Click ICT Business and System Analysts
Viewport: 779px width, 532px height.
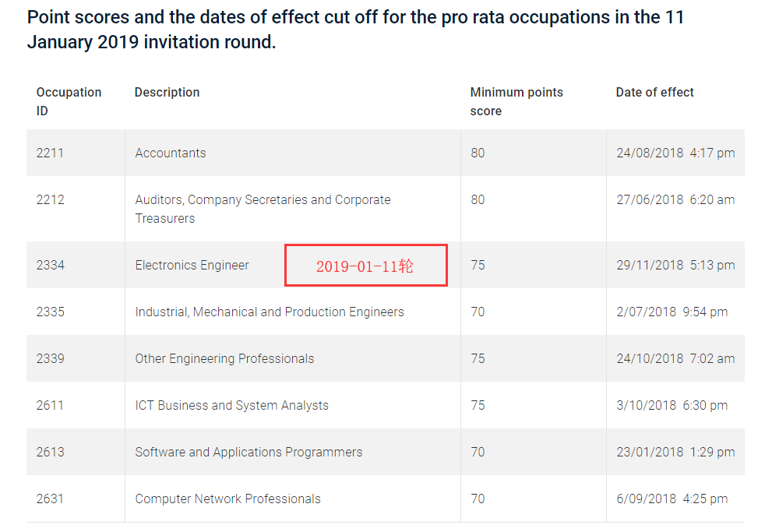click(231, 405)
